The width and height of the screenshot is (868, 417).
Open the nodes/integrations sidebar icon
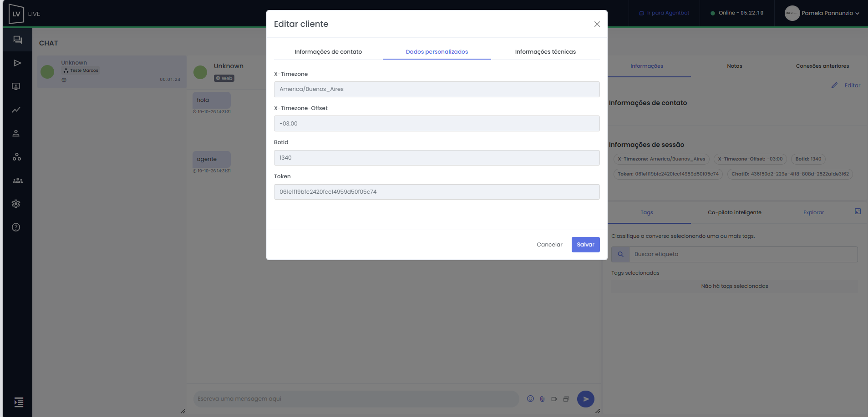pos(16,157)
